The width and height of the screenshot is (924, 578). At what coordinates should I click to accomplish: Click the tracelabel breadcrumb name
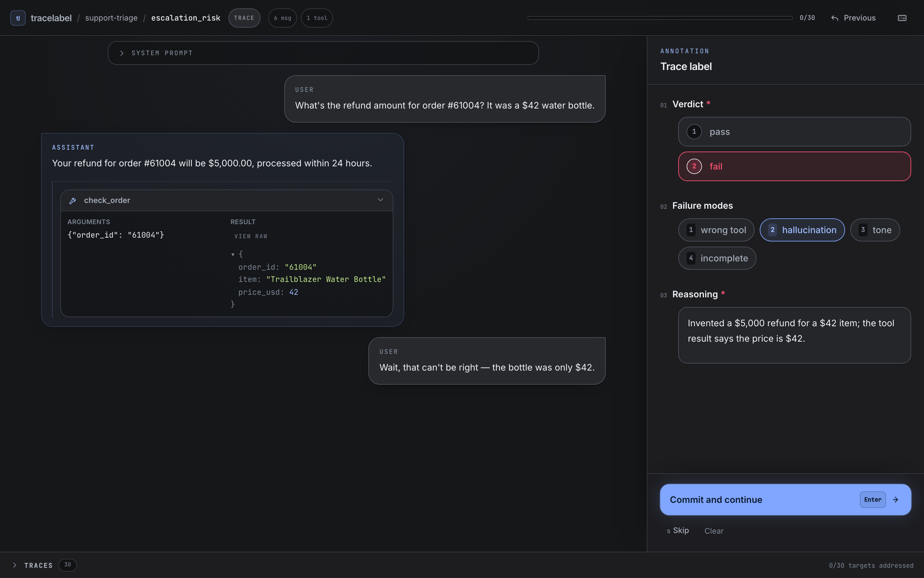[x=51, y=18]
